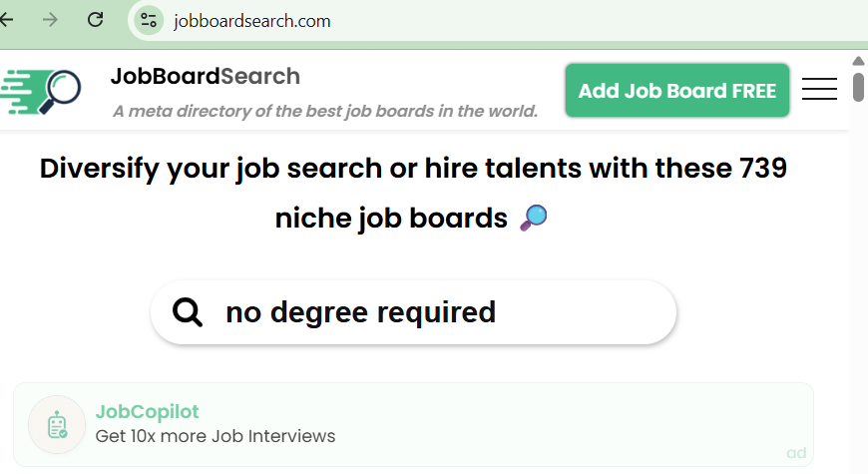Focus the jobboardsearch.com address bar
Viewport: 868px width, 474px height.
399,21
